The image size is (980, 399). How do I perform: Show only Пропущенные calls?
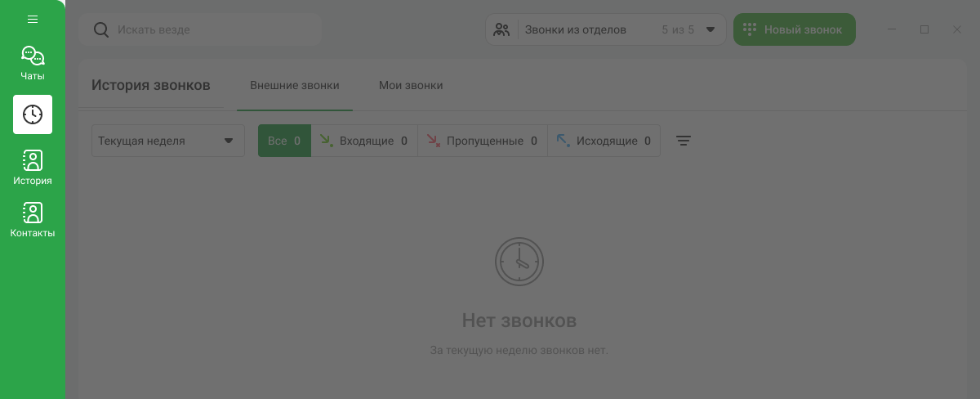483,141
